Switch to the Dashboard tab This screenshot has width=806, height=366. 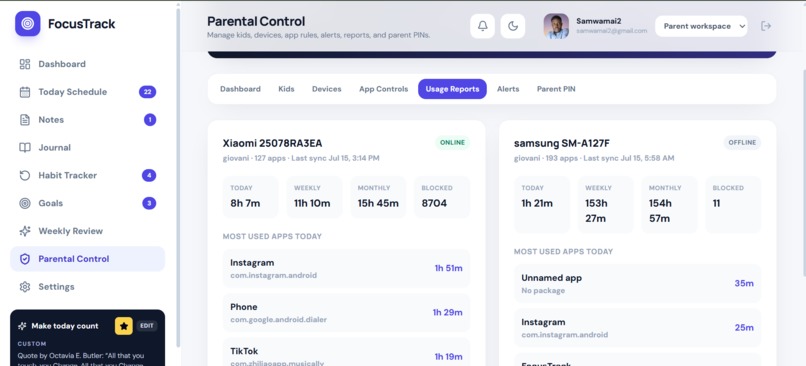point(240,89)
